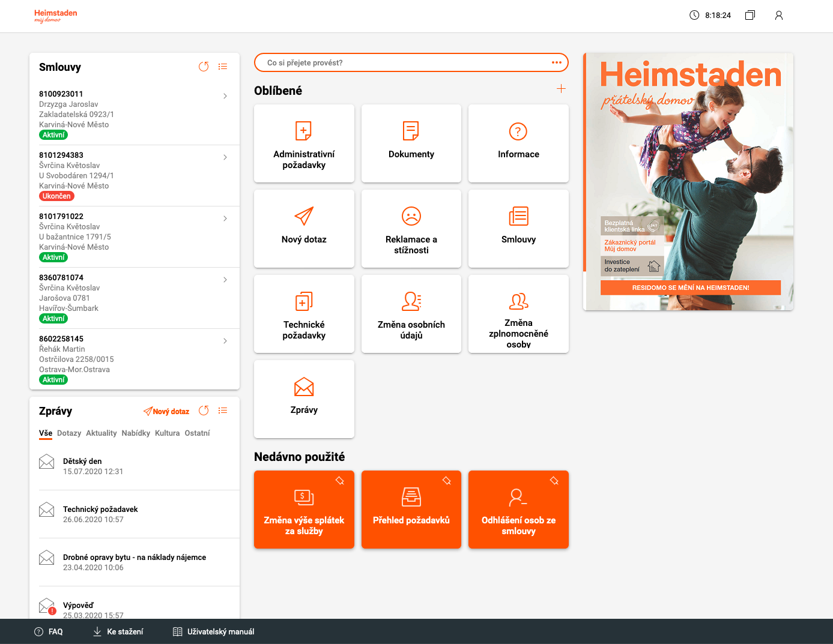Open Technický požadavek message
The width and height of the screenshot is (833, 644).
(139, 514)
